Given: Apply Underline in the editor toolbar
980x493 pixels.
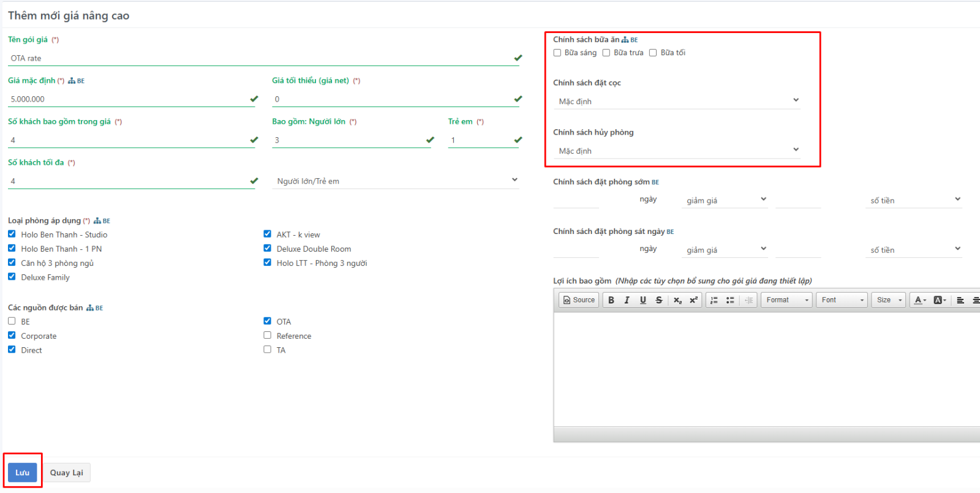Looking at the screenshot, I should [x=643, y=300].
